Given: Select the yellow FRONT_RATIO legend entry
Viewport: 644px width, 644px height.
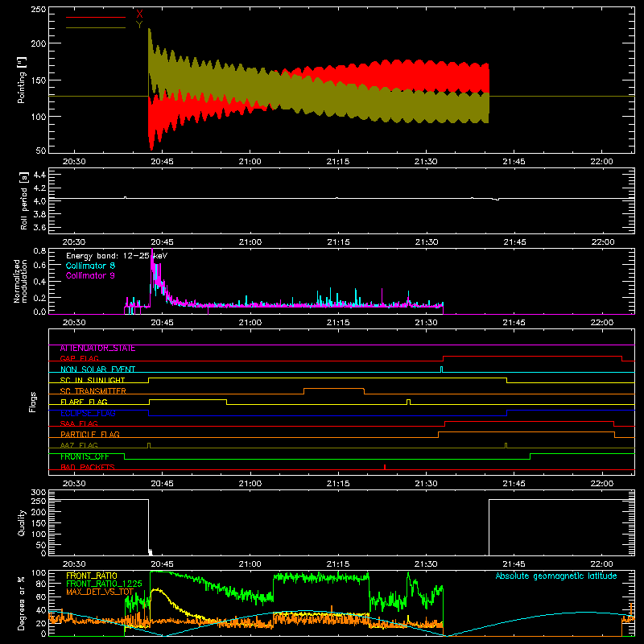Looking at the screenshot, I should [x=92, y=576].
